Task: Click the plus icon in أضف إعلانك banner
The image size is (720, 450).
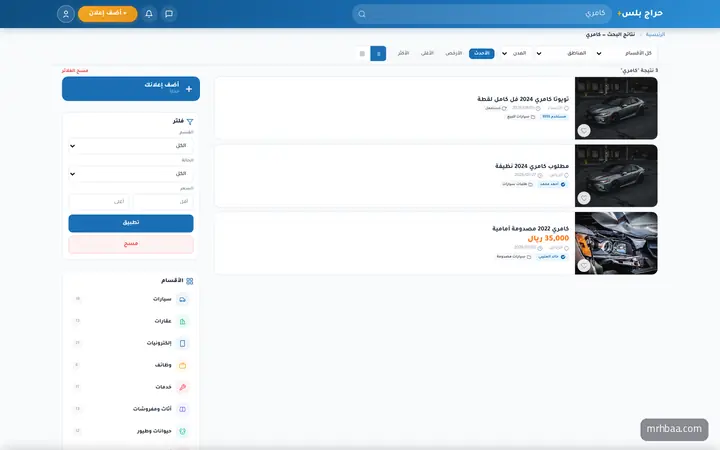Action: 189,89
